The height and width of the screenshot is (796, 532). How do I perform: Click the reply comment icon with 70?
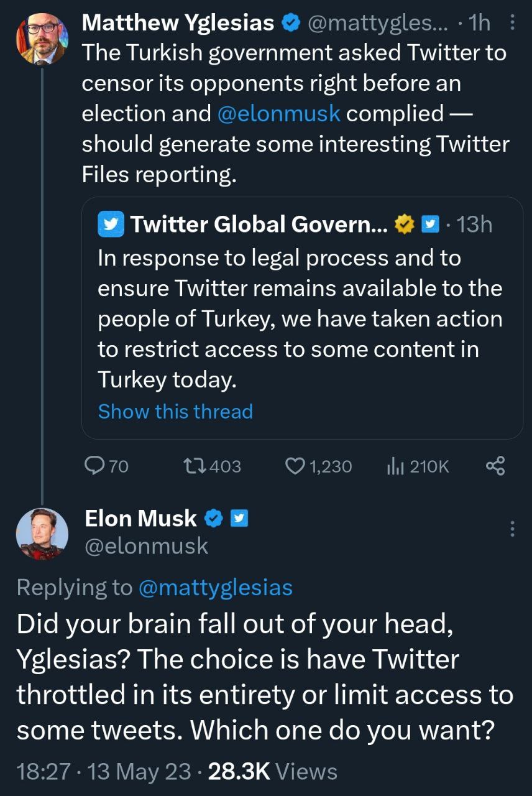(94, 466)
